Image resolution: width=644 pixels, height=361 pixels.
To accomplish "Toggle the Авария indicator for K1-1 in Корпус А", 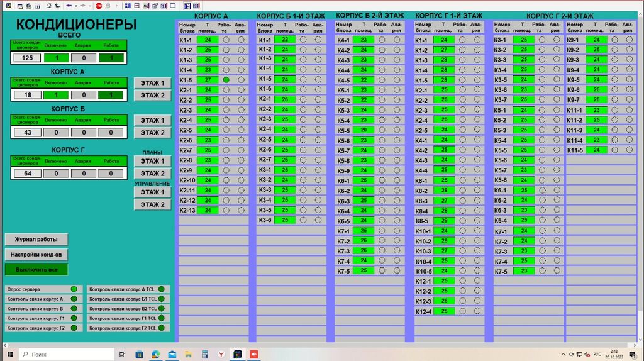I will pyautogui.click(x=241, y=40).
